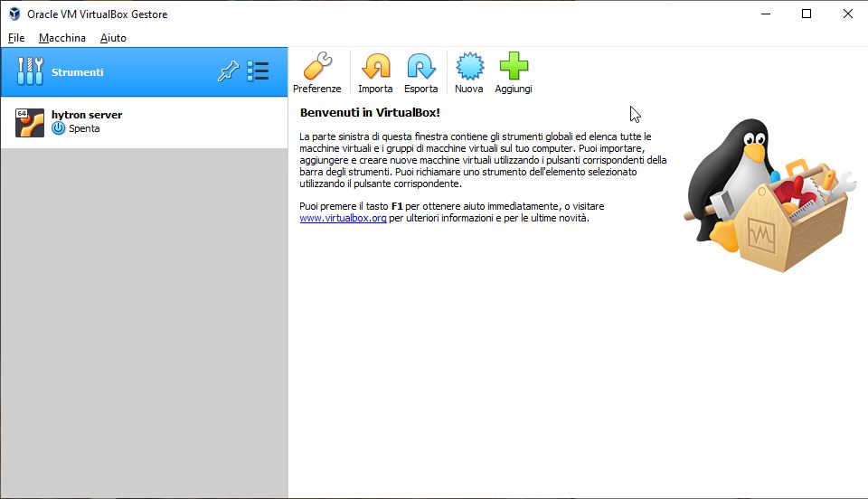Image resolution: width=868 pixels, height=499 pixels.
Task: Click the Benvenuti in VirtualBox! heading
Action: tap(370, 112)
